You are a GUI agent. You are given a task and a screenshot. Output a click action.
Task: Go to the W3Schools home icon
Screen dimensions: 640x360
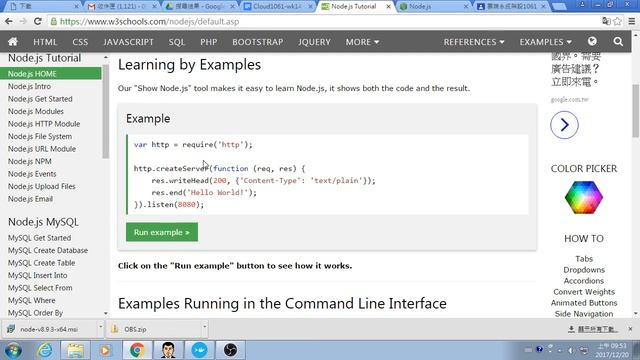click(13, 42)
